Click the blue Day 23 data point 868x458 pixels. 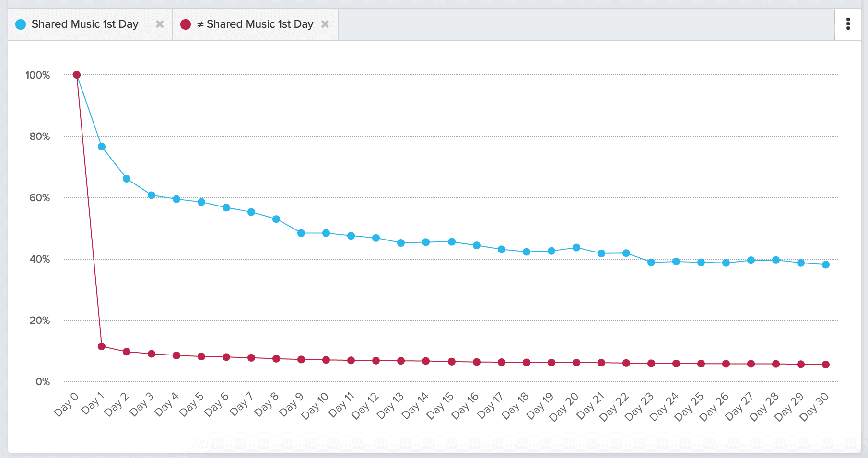(650, 262)
